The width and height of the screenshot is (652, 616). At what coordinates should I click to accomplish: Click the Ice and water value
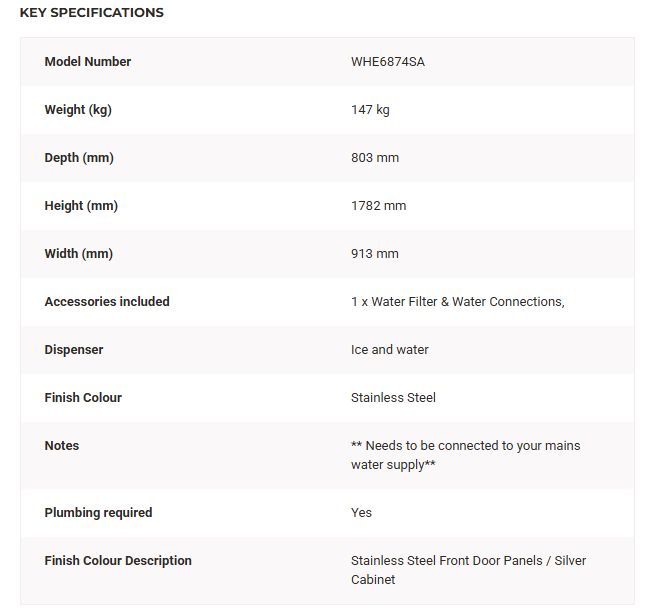(x=390, y=350)
